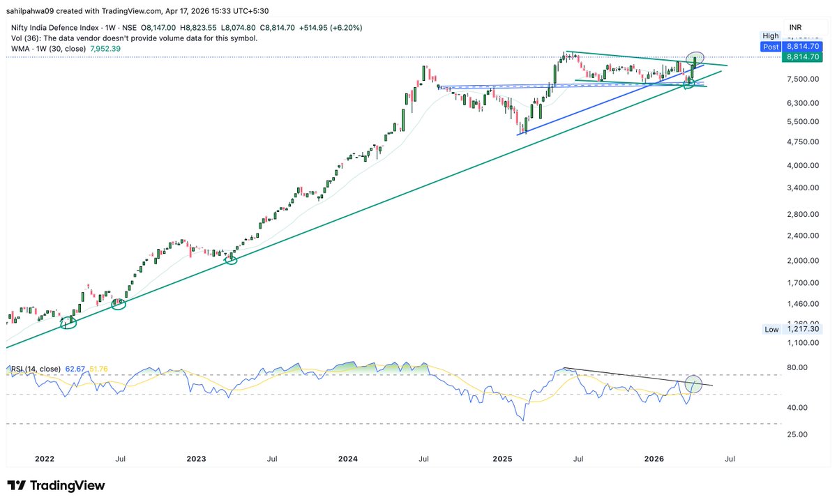837x504 pixels.
Task: Click the yellow RSI average value 51.76
Action: pos(99,369)
